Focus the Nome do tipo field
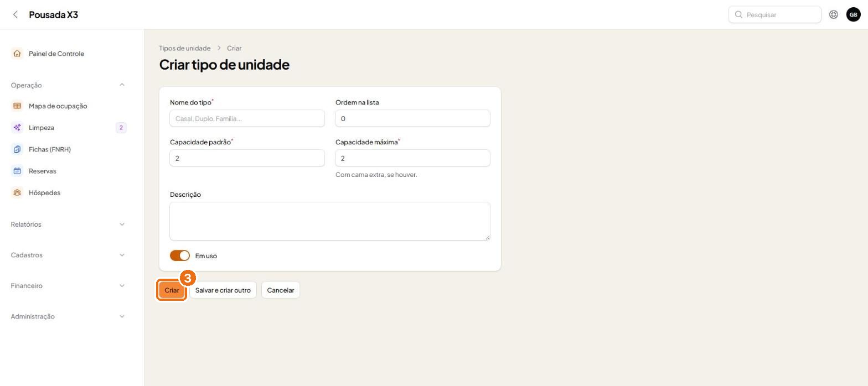The image size is (868, 386). click(x=247, y=118)
